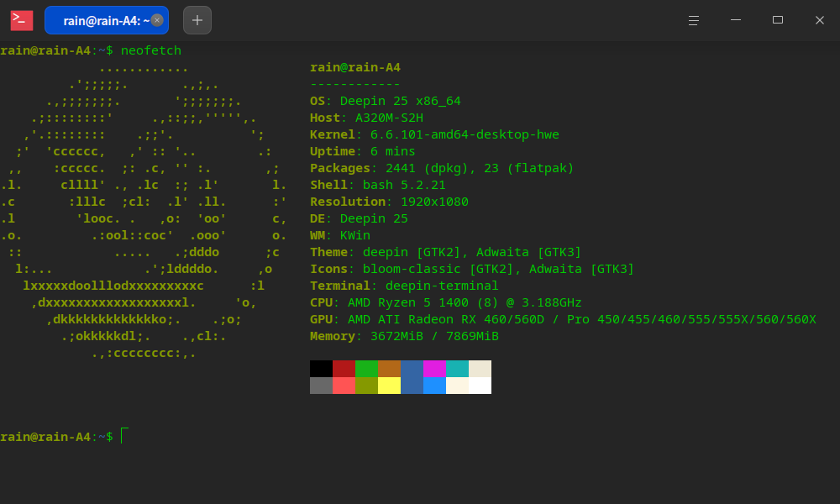The width and height of the screenshot is (840, 504).
Task: Click the 'Resolution: 1920x1080' line
Action: point(389,202)
